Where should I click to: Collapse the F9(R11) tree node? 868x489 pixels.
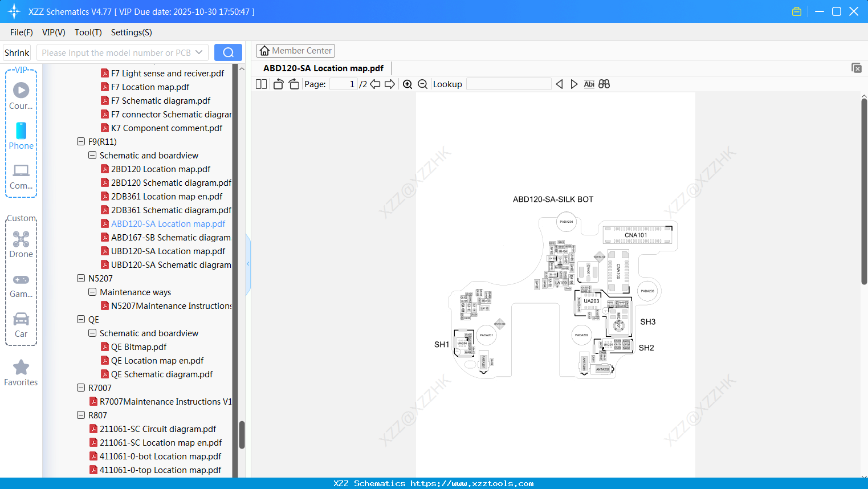pos(81,141)
